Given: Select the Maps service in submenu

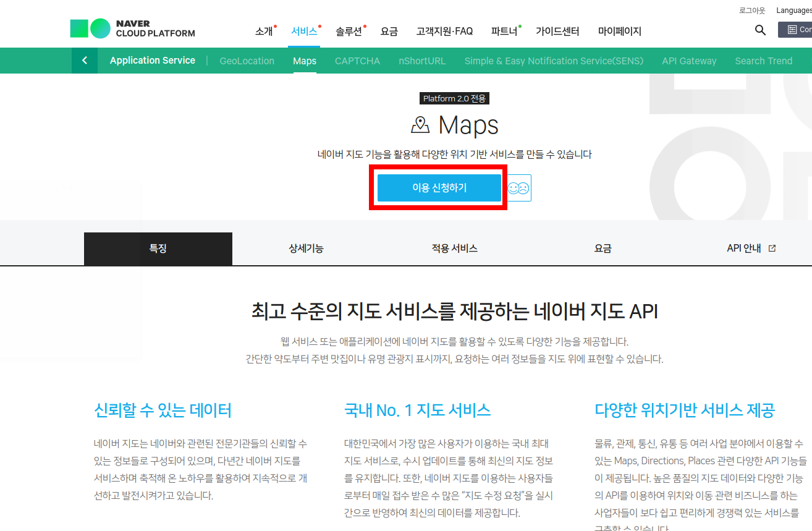Looking at the screenshot, I should point(305,61).
